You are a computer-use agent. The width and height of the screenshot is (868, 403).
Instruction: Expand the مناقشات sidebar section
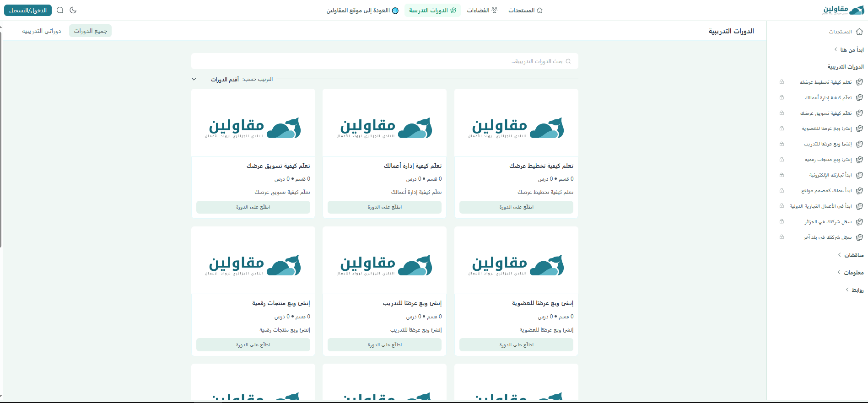coord(851,255)
